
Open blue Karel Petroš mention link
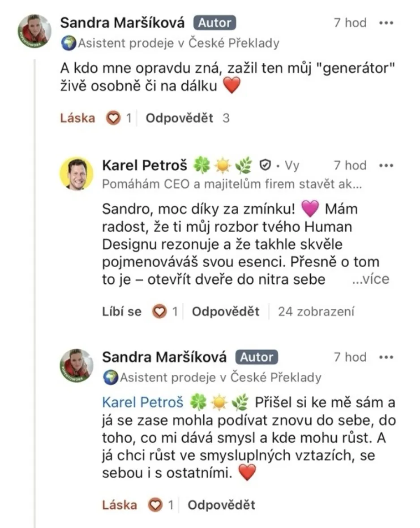point(142,402)
